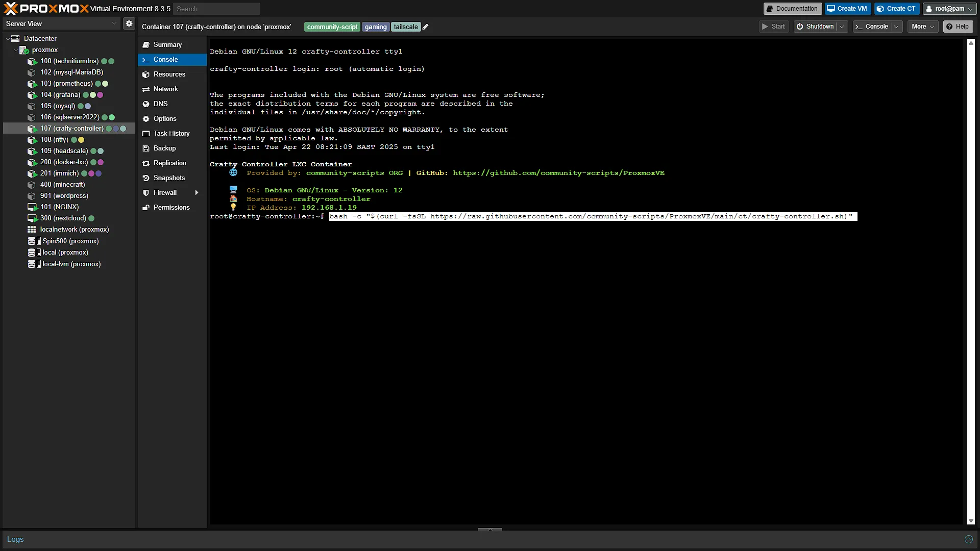The width and height of the screenshot is (980, 551).
Task: Collapse the proxmox node
Action: click(x=16, y=50)
